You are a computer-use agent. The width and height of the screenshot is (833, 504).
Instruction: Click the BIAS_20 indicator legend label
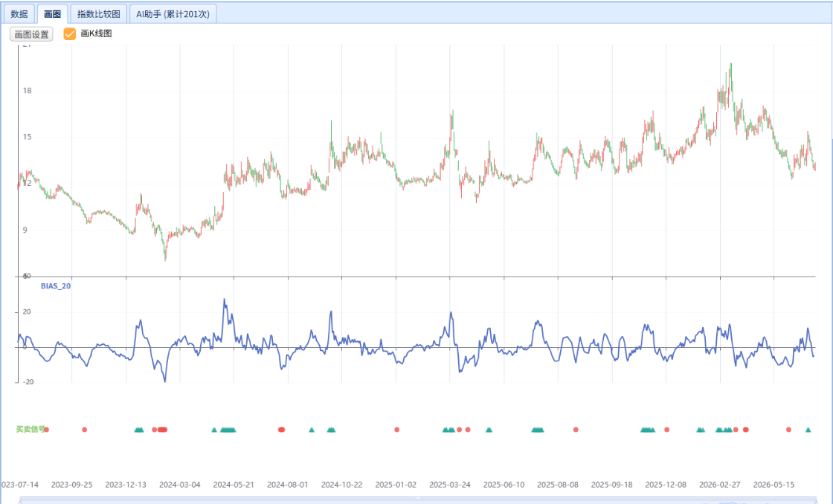(x=56, y=285)
